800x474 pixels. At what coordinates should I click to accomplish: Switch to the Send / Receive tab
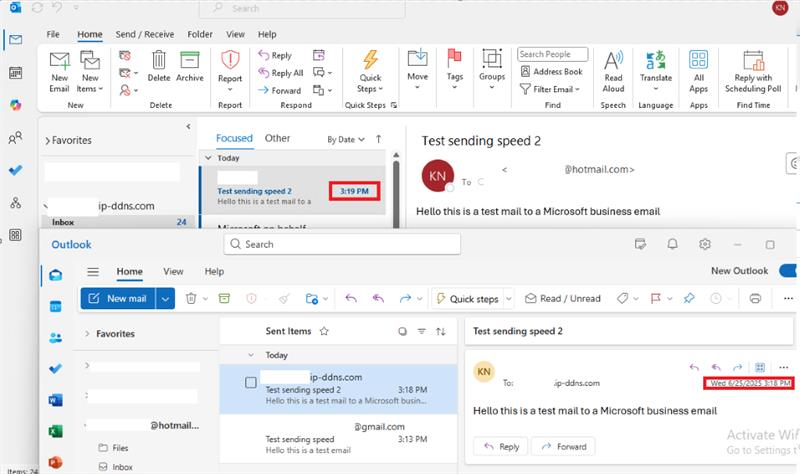coord(144,34)
